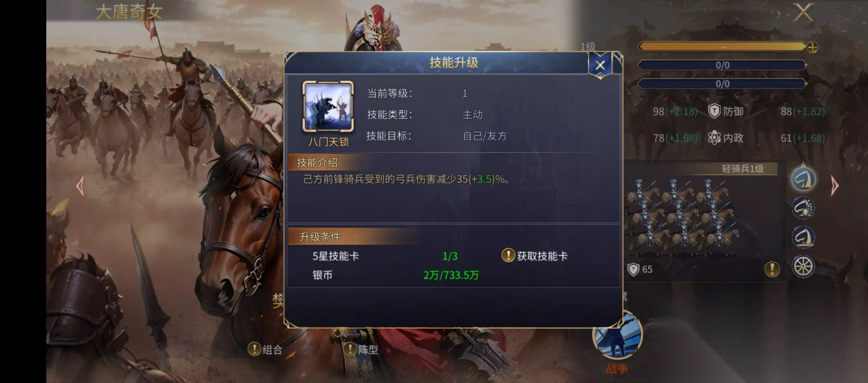Select the third horse troop icon
Image resolution: width=868 pixels, height=383 pixels.
tap(803, 237)
